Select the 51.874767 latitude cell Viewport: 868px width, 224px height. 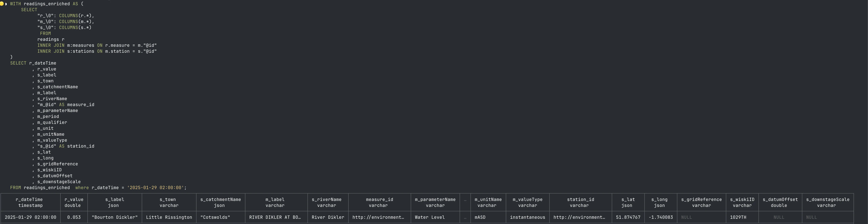[628, 217]
